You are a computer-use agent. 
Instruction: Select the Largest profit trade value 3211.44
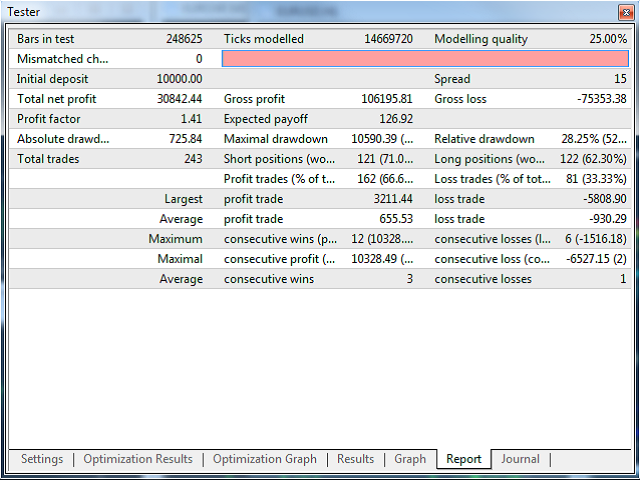tap(392, 199)
